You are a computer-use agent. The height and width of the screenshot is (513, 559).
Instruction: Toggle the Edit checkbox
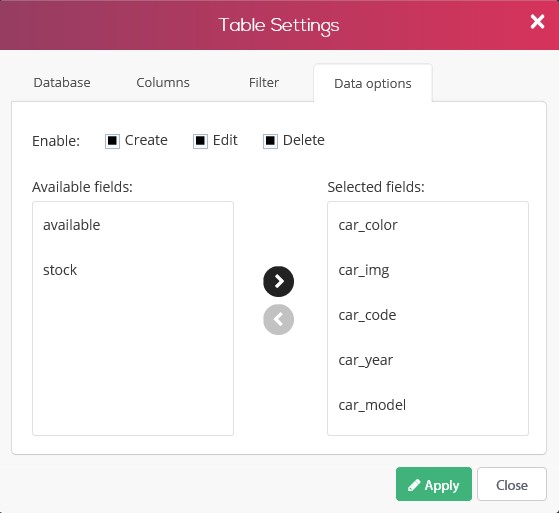tap(200, 141)
